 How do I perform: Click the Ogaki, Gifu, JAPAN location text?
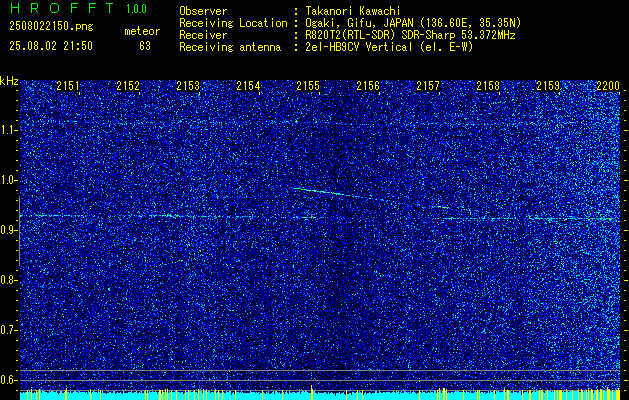[413, 23]
